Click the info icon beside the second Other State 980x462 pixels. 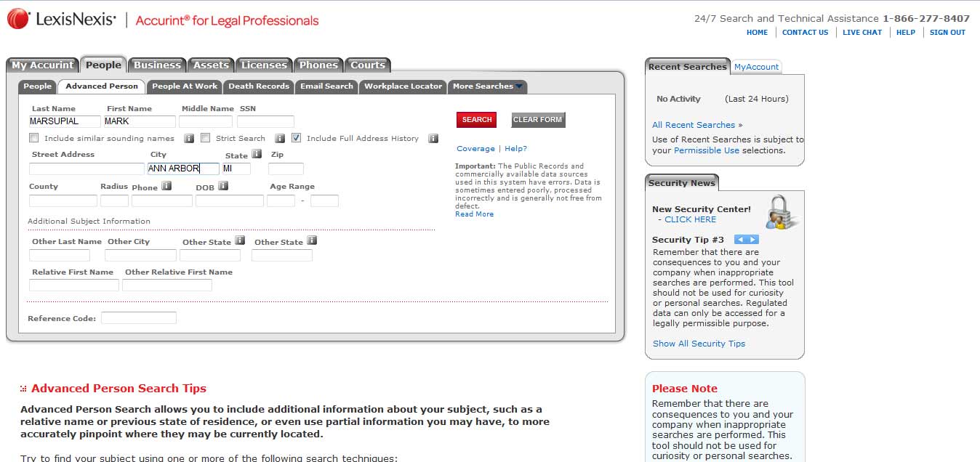[312, 241]
